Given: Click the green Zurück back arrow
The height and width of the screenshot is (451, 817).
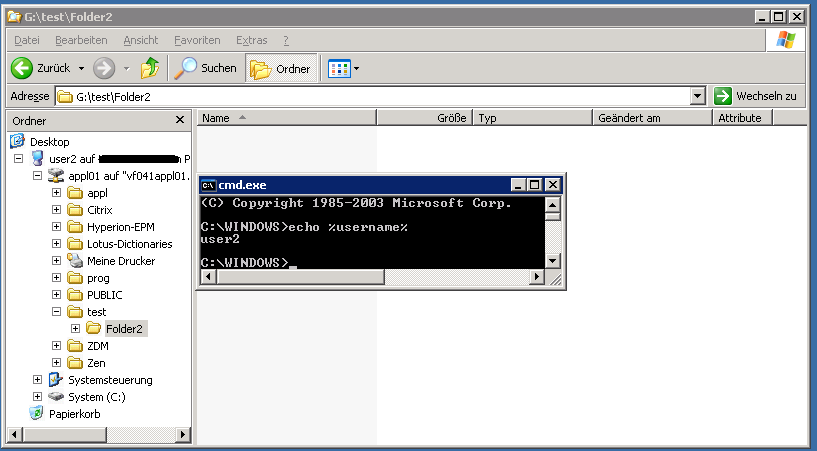Looking at the screenshot, I should click(22, 68).
